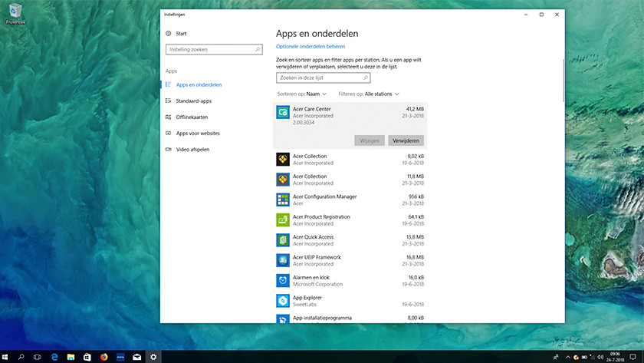
Task: Click the Start home gear icon
Action: [x=169, y=34]
